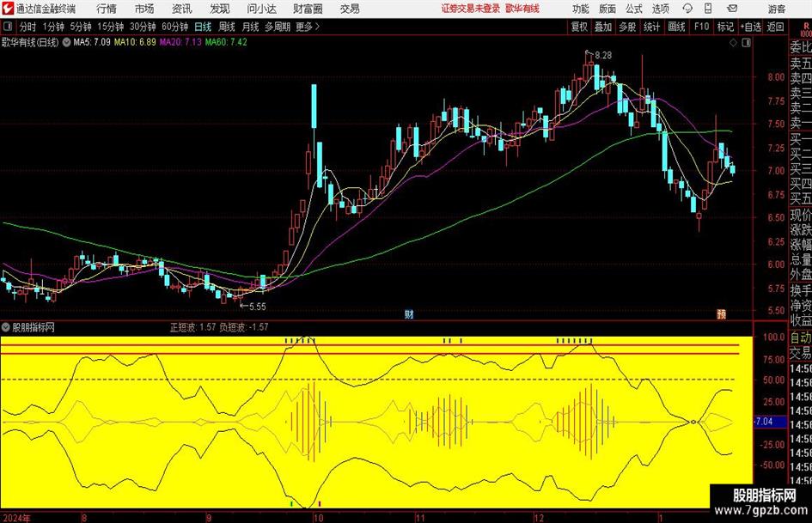The image size is (812, 523).
Task: Click the MA5: 7.09 value label
Action: [x=92, y=42]
